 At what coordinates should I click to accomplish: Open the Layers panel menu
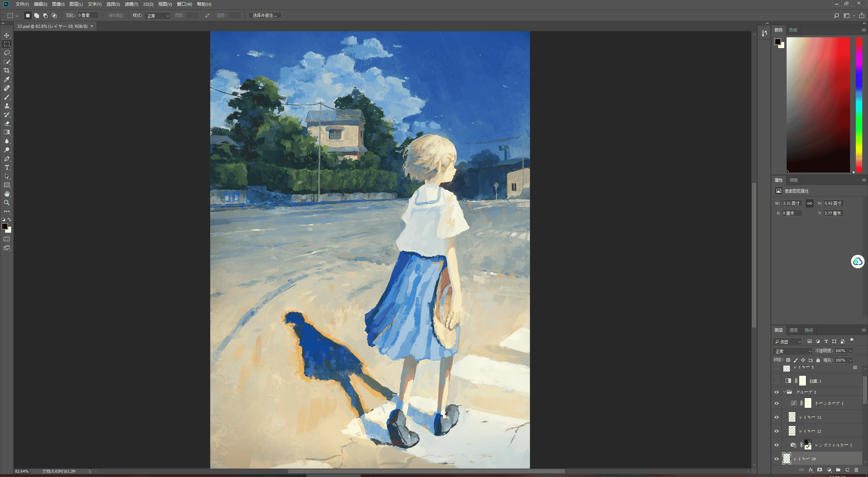pyautogui.click(x=864, y=330)
